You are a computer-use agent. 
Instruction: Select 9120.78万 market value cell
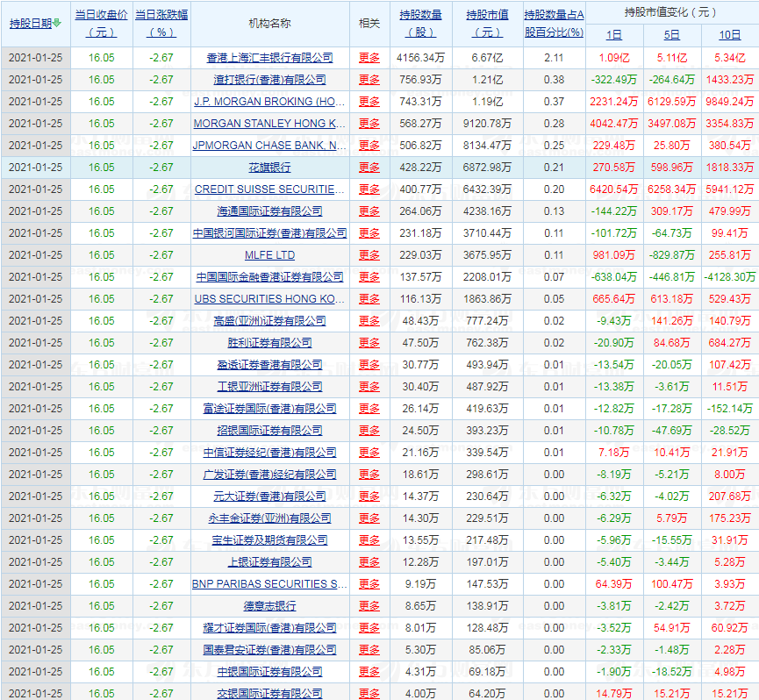point(488,124)
